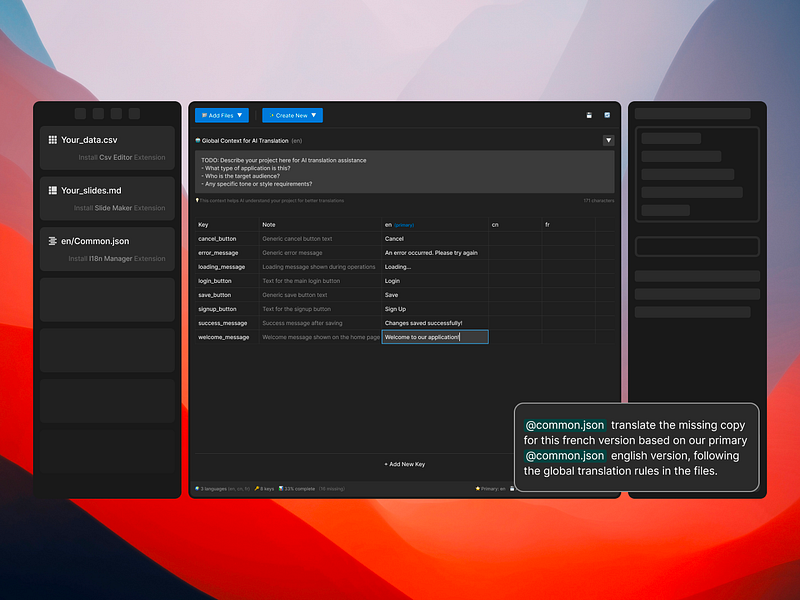Select the cn column header
This screenshot has height=600, width=800.
point(515,224)
